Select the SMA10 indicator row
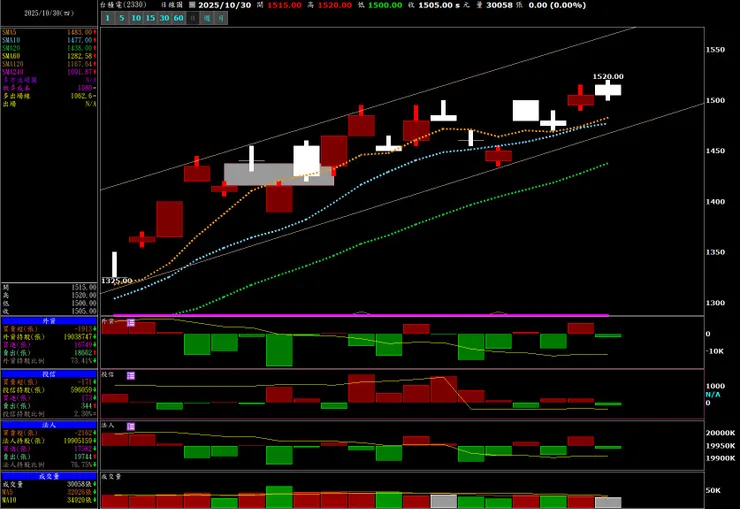The width and height of the screenshot is (740, 509). click(x=49, y=41)
